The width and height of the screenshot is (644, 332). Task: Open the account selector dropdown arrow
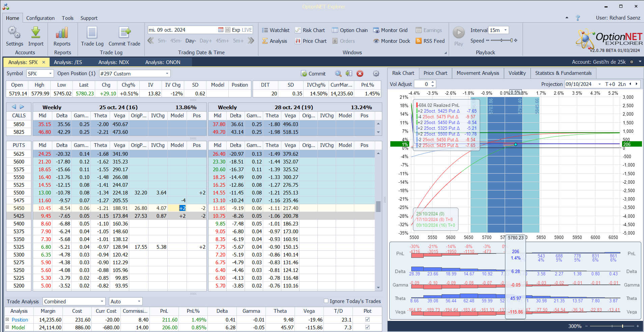pyautogui.click(x=640, y=62)
